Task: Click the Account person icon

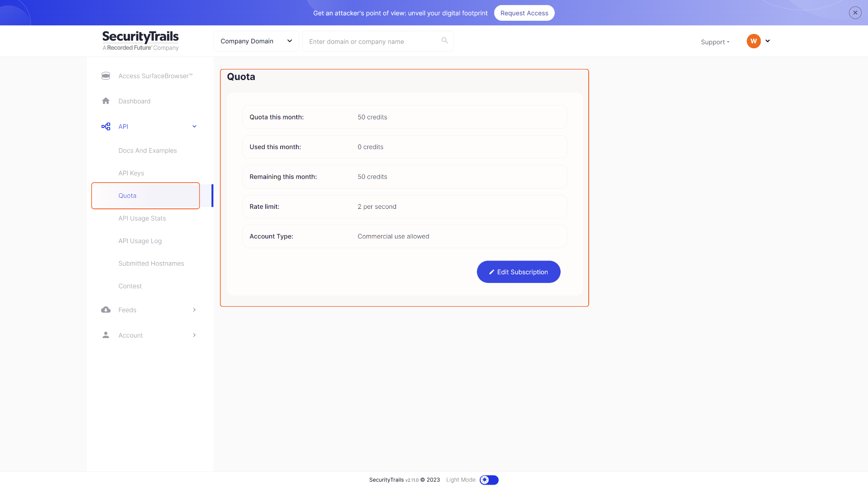Action: coord(106,335)
